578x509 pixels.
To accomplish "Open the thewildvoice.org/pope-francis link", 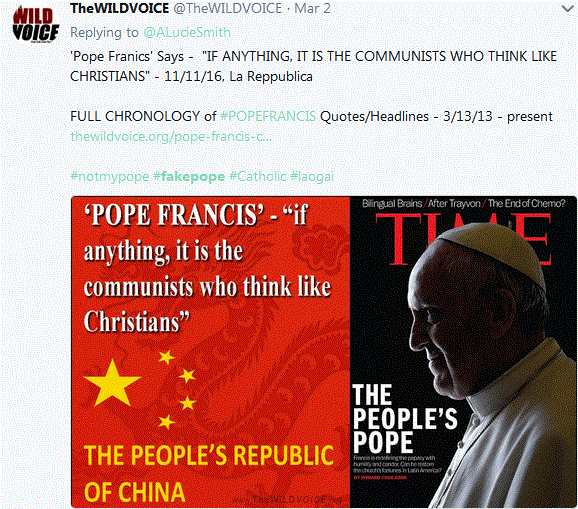I will click(x=171, y=136).
